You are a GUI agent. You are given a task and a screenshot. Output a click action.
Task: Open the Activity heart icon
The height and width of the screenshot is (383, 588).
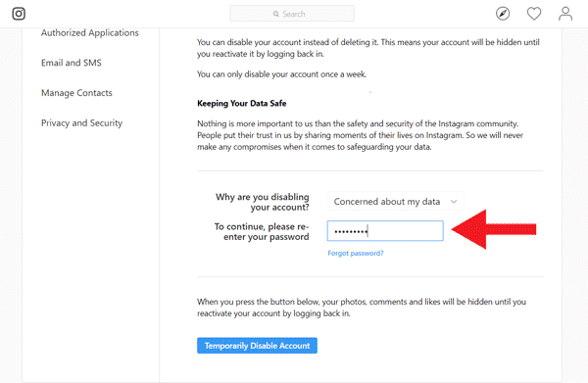[x=534, y=14]
